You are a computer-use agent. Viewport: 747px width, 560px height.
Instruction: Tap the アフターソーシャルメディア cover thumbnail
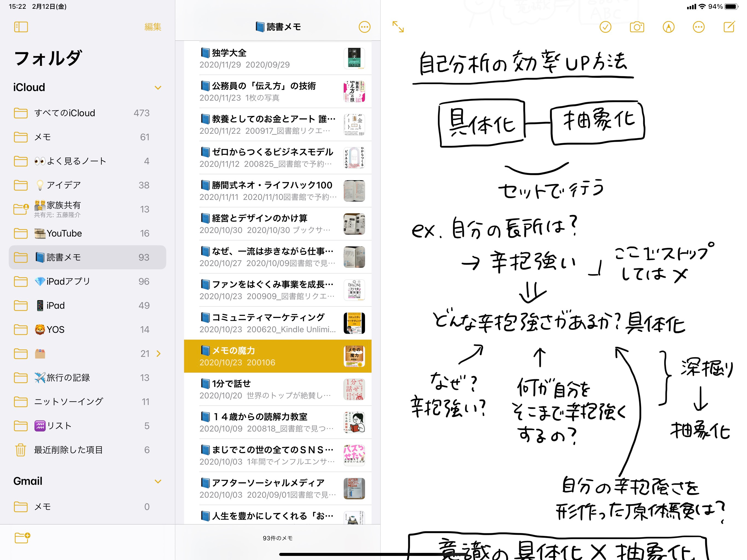pyautogui.click(x=354, y=489)
